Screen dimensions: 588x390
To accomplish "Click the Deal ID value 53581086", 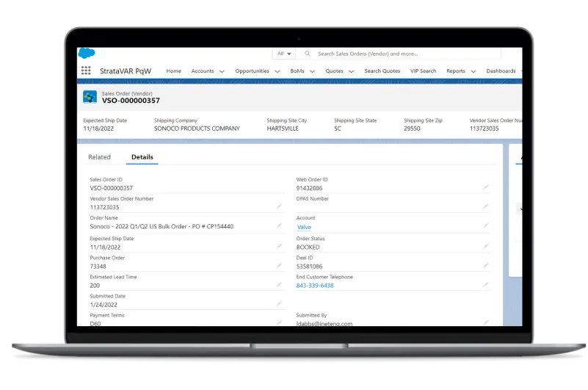I will coord(309,267).
